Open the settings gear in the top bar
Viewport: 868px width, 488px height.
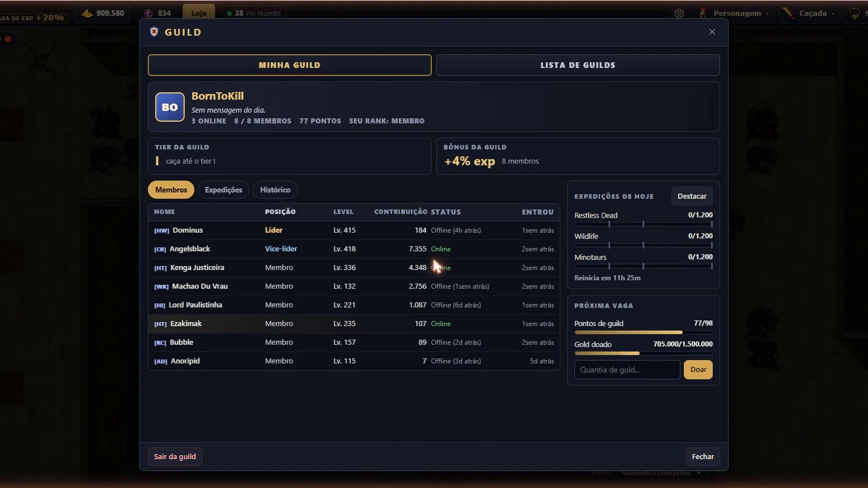[x=679, y=13]
